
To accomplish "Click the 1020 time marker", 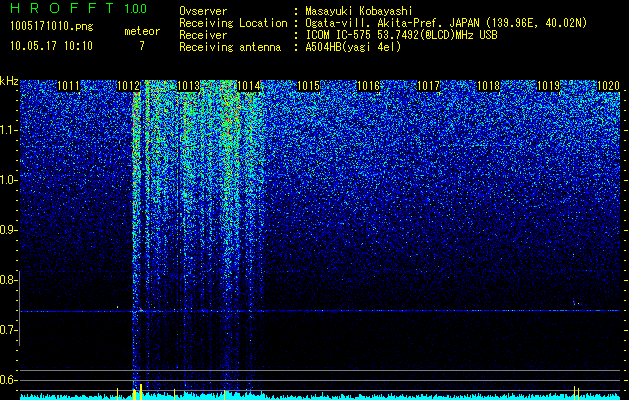I will (609, 86).
